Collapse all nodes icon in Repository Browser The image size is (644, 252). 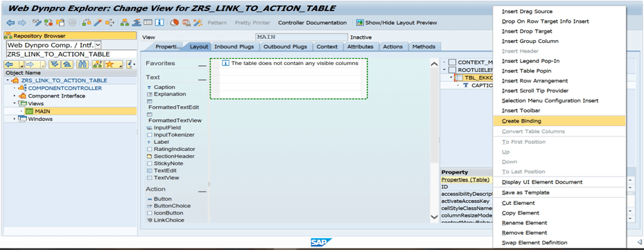(x=67, y=64)
